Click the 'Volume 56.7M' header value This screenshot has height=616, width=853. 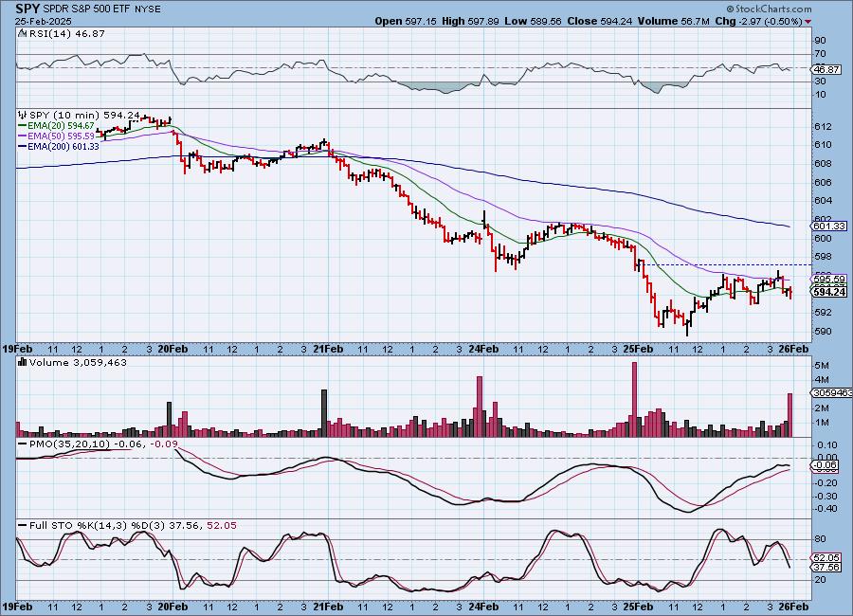click(674, 21)
